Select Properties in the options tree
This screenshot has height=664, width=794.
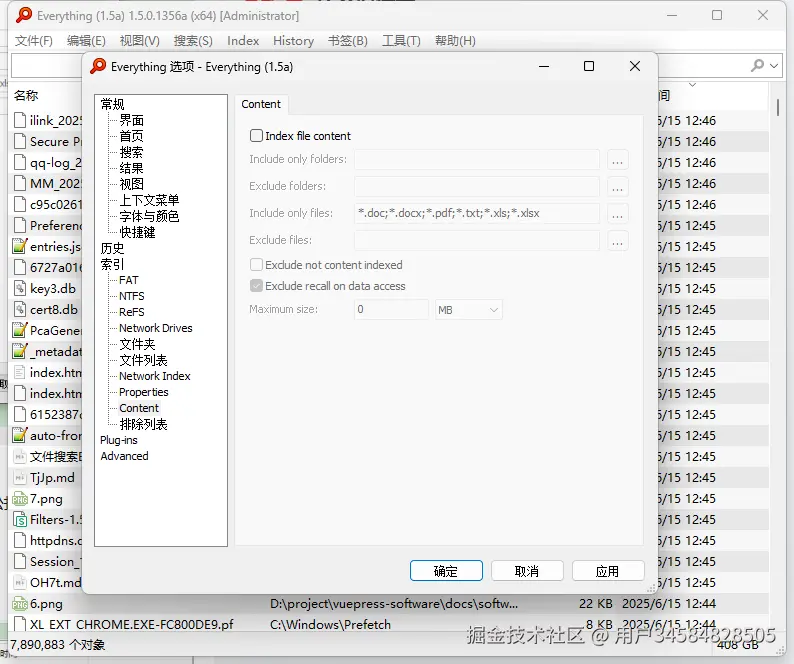[x=144, y=392]
